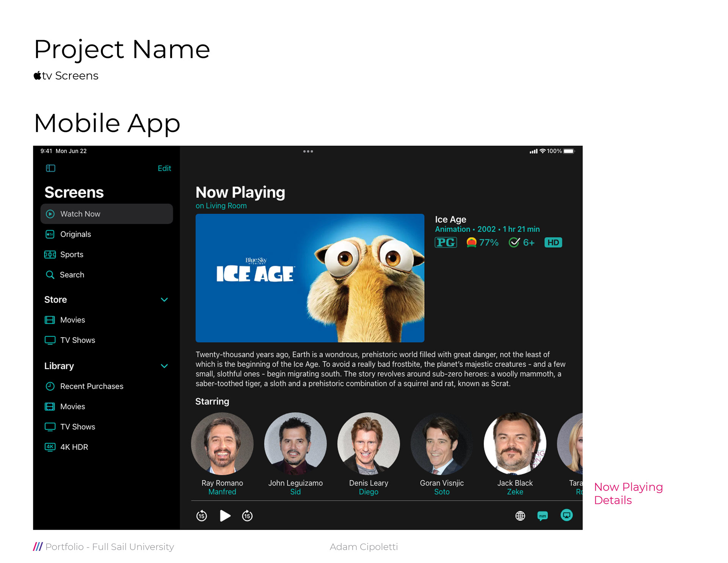The image size is (728, 563).
Task: Skip forward 15 seconds
Action: tap(247, 516)
